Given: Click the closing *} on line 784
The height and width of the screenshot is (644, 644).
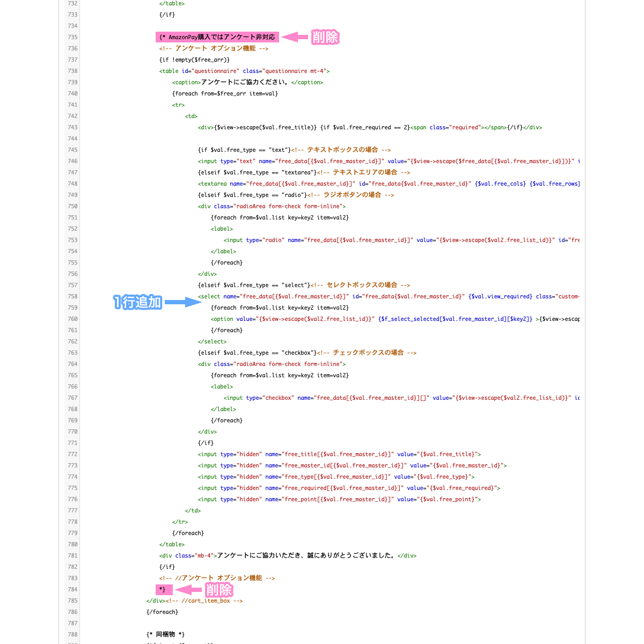Looking at the screenshot, I should coord(164,589).
